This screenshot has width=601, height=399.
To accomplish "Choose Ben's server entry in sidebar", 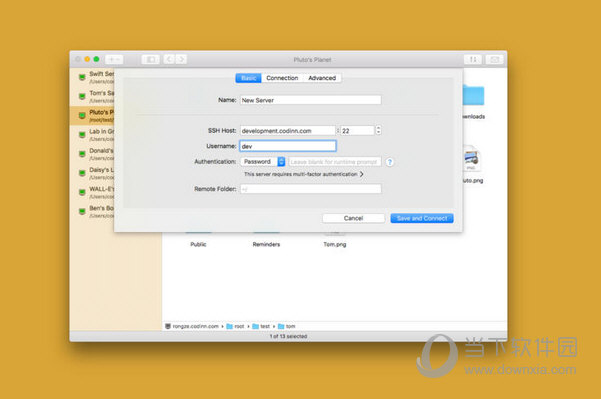I will click(92, 211).
